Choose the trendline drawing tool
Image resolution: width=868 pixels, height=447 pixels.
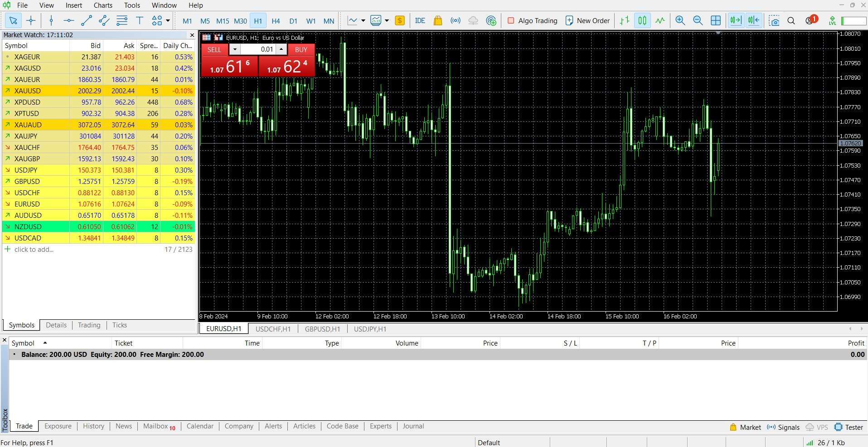(x=87, y=20)
